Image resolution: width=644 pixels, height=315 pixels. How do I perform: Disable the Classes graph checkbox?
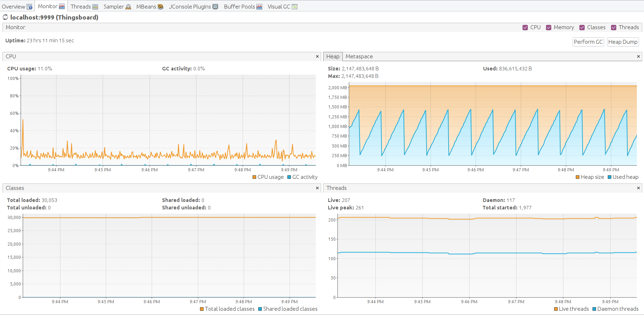click(582, 28)
